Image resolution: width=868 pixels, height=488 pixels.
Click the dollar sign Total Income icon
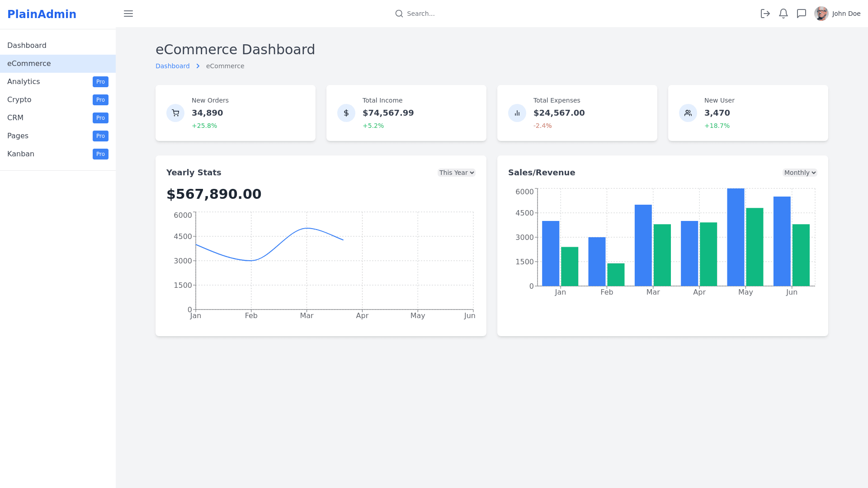[346, 113]
